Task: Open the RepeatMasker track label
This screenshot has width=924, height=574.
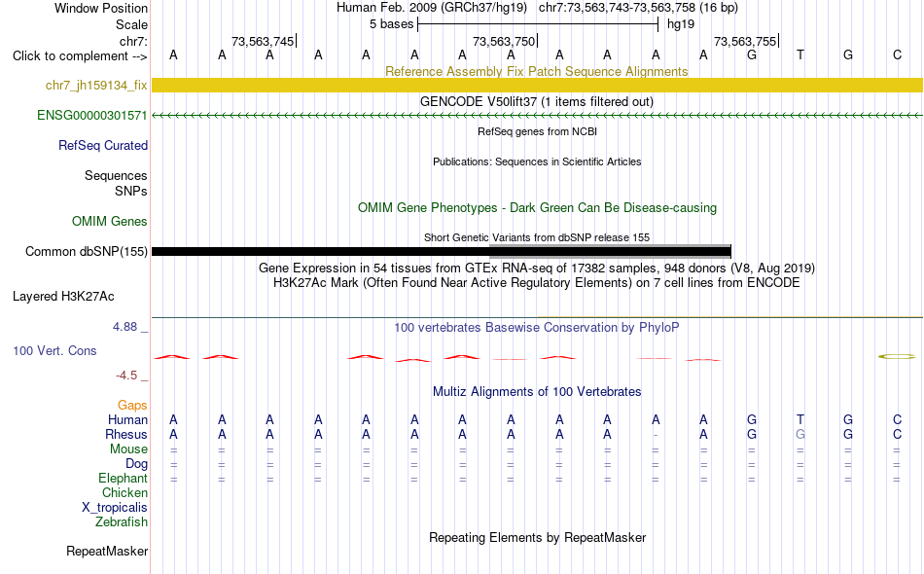Action: pyautogui.click(x=107, y=552)
